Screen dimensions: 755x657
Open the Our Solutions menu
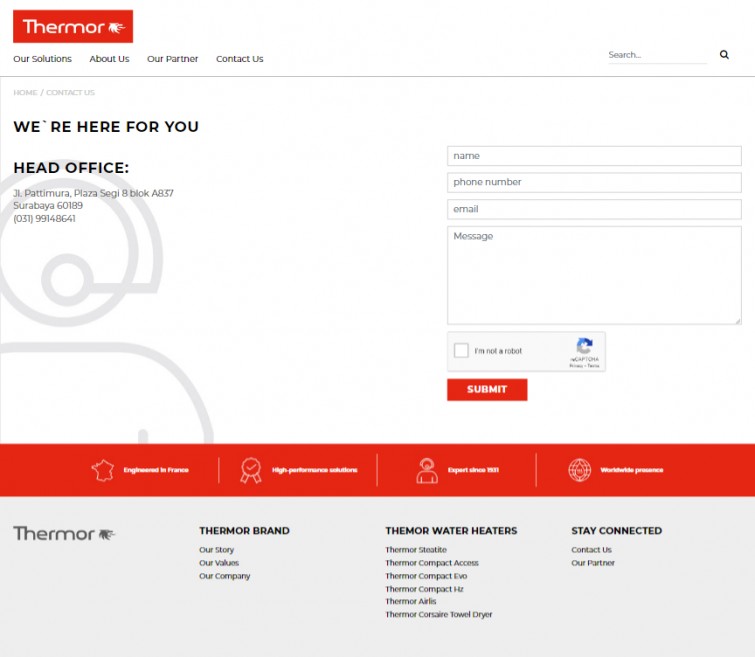tap(42, 59)
